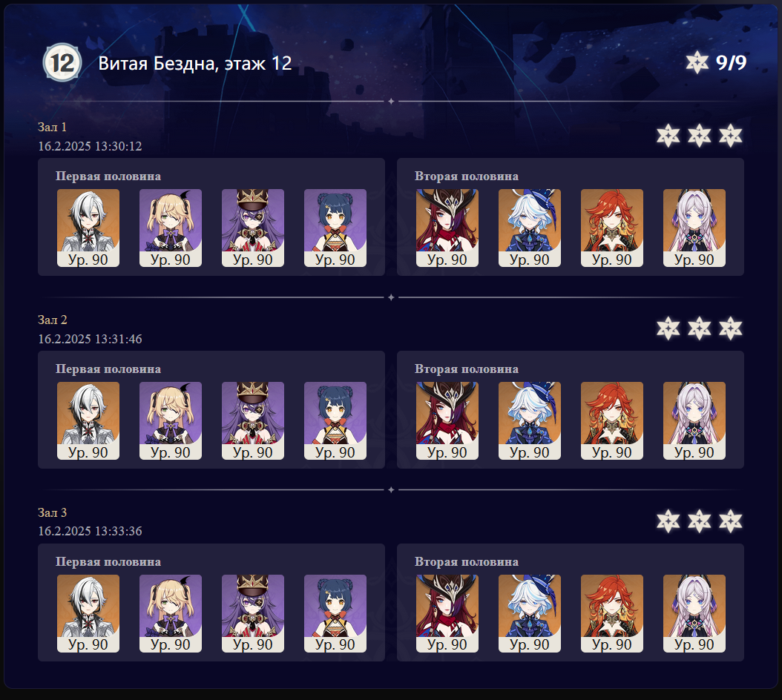Click third star of Зал 2 rating

tap(731, 328)
